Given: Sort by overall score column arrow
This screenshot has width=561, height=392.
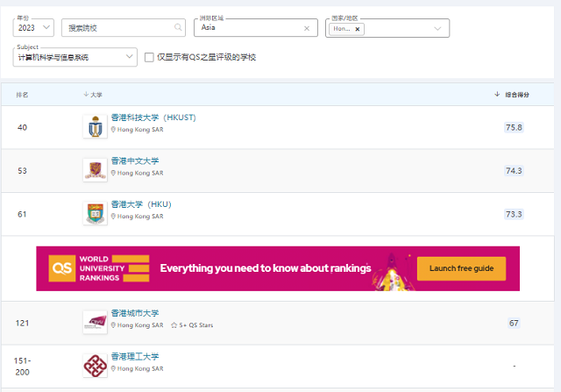Looking at the screenshot, I should click(497, 94).
